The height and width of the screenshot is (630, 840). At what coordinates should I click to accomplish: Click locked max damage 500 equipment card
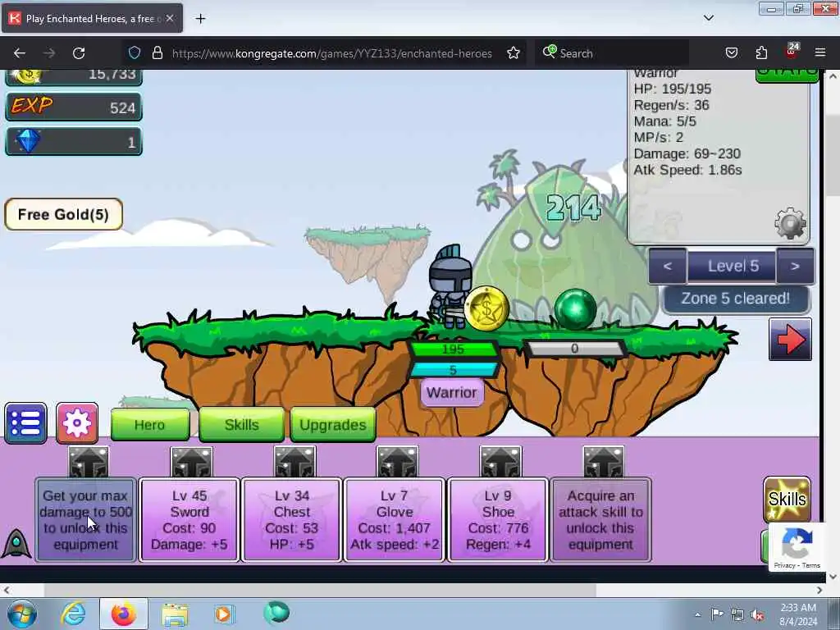85,519
